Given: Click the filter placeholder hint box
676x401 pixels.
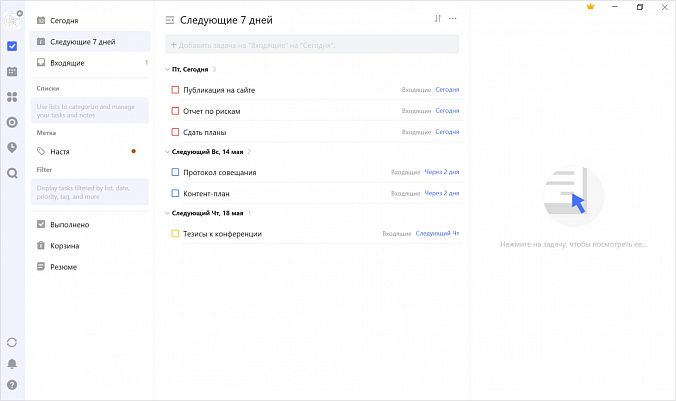Looking at the screenshot, I should pos(90,192).
